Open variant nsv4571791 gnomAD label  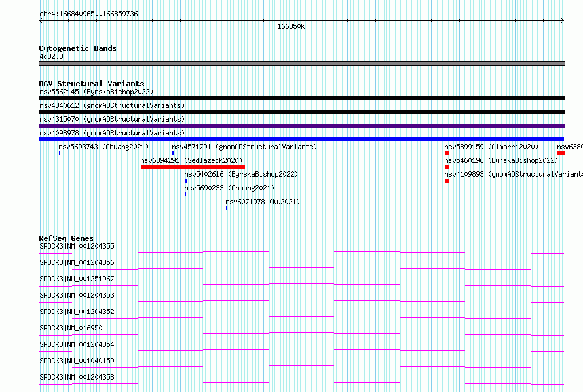pyautogui.click(x=244, y=147)
